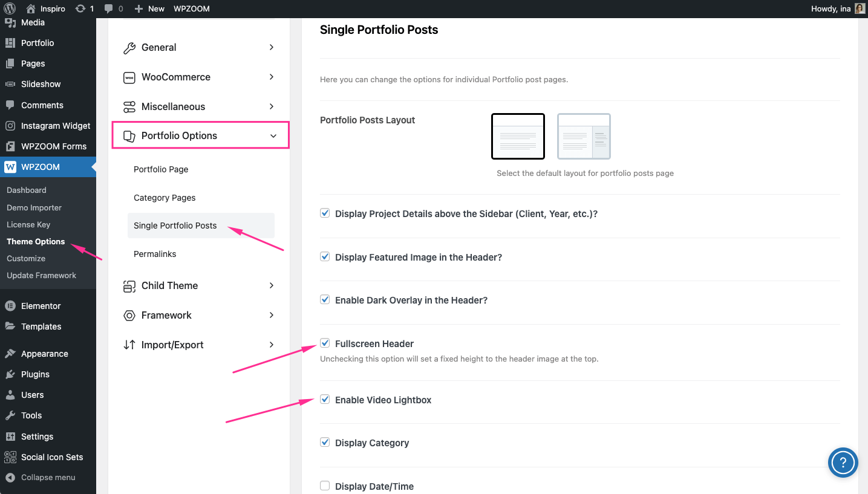Viewport: 868px width, 494px height.
Task: Click the Instagram Widget icon
Action: pyautogui.click(x=10, y=126)
